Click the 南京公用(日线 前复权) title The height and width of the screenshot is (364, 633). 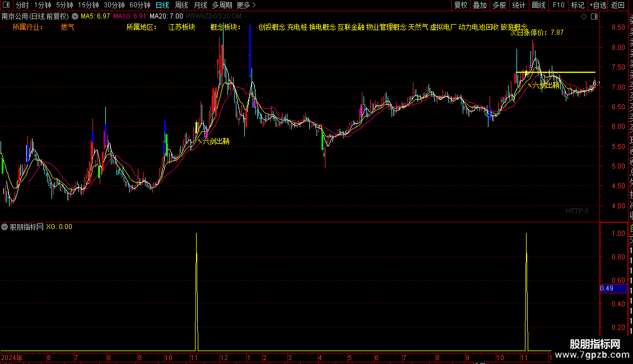click(35, 16)
